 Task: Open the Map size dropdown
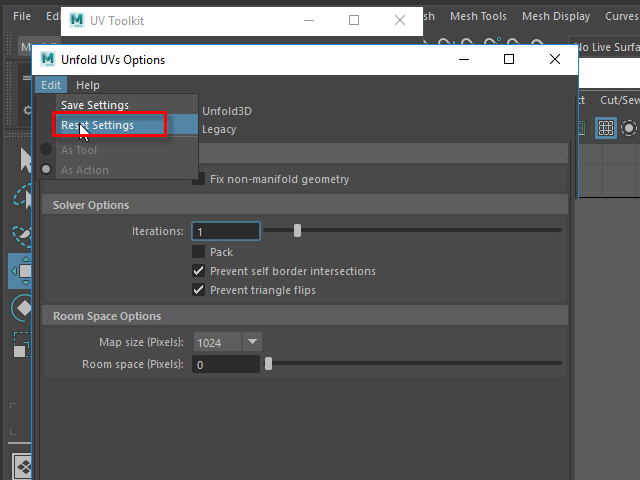tap(227, 342)
